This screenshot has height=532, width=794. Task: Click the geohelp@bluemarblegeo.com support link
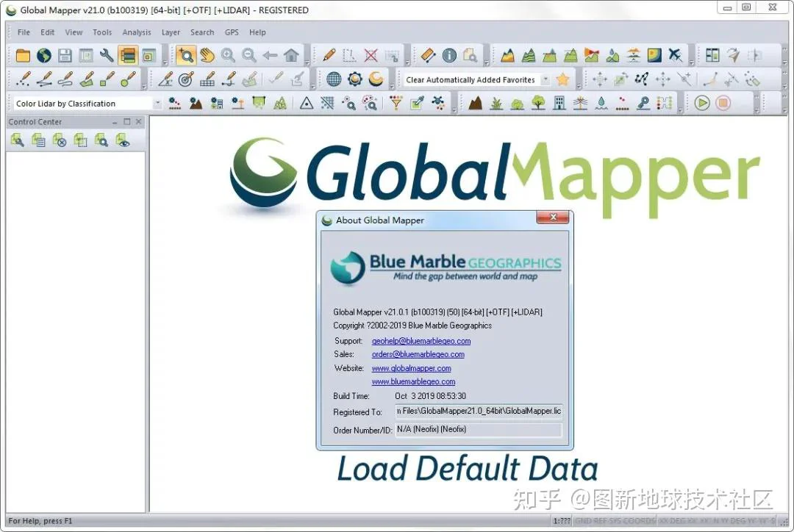pos(421,341)
